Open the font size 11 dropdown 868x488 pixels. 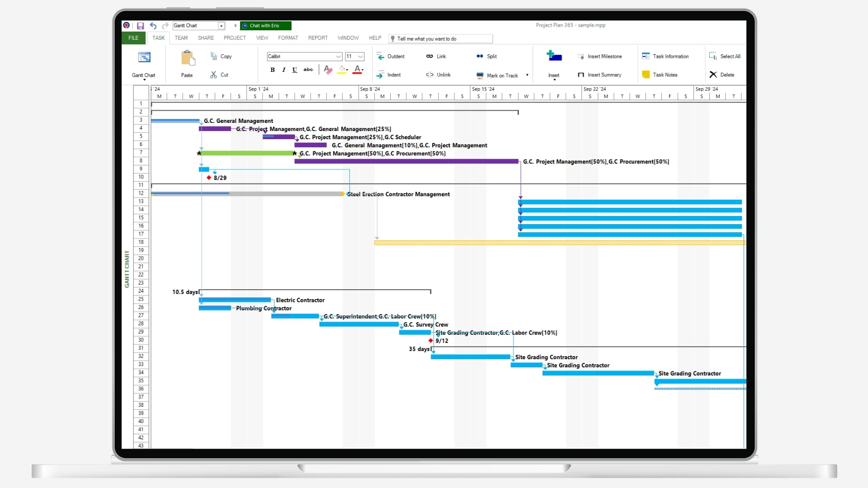click(360, 56)
